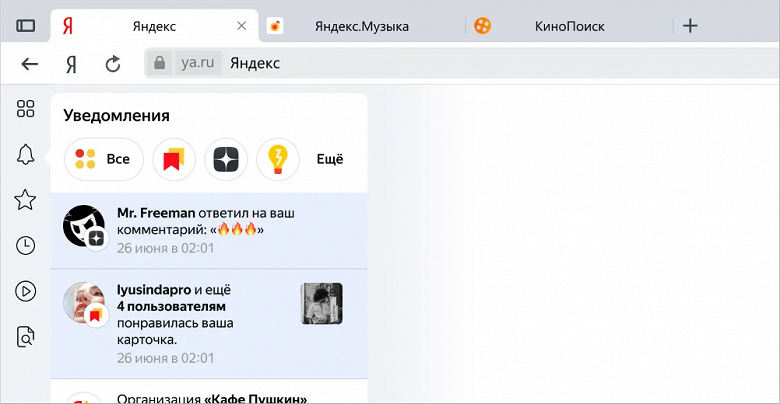Switch to the Яндекс tab
This screenshot has height=404, width=780.
click(154, 26)
